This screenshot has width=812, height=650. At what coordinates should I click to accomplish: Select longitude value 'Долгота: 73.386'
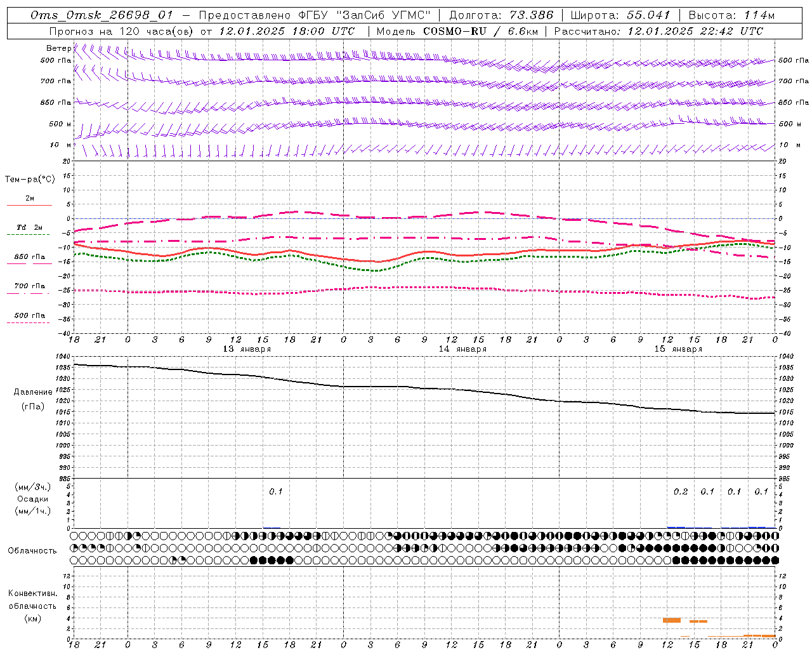click(x=501, y=15)
